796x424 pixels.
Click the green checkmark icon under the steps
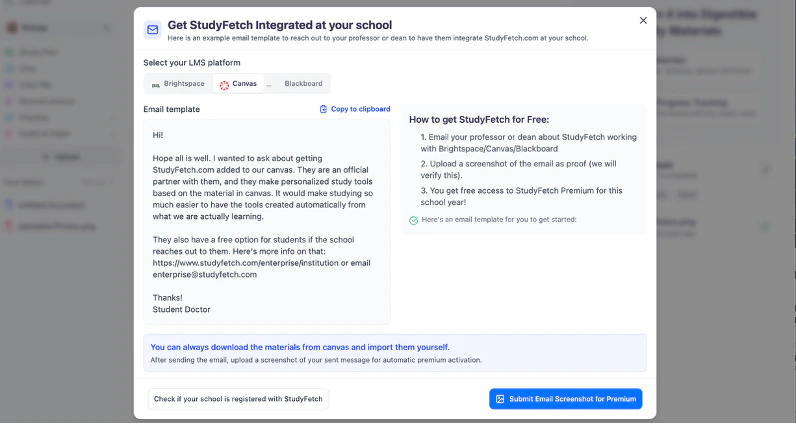(414, 219)
